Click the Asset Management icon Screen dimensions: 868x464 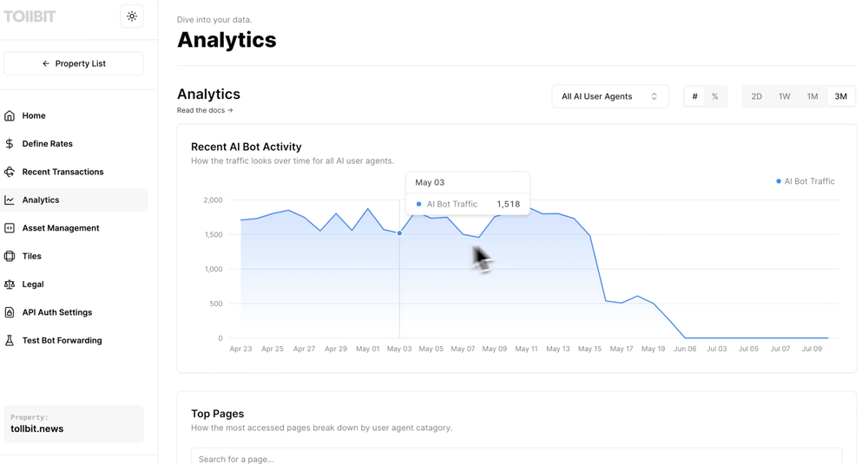coord(10,228)
